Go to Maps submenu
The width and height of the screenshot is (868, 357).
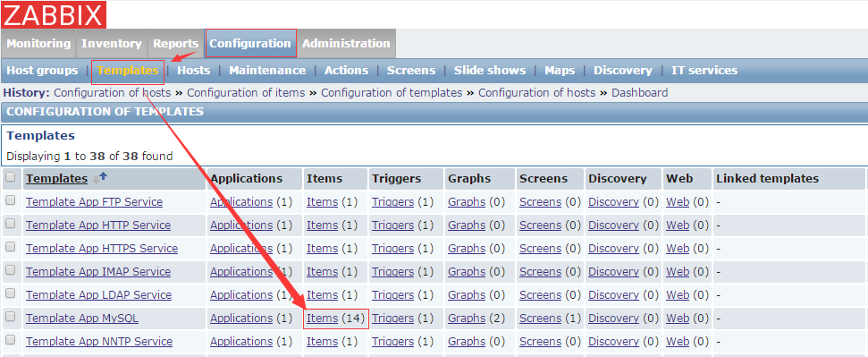560,71
